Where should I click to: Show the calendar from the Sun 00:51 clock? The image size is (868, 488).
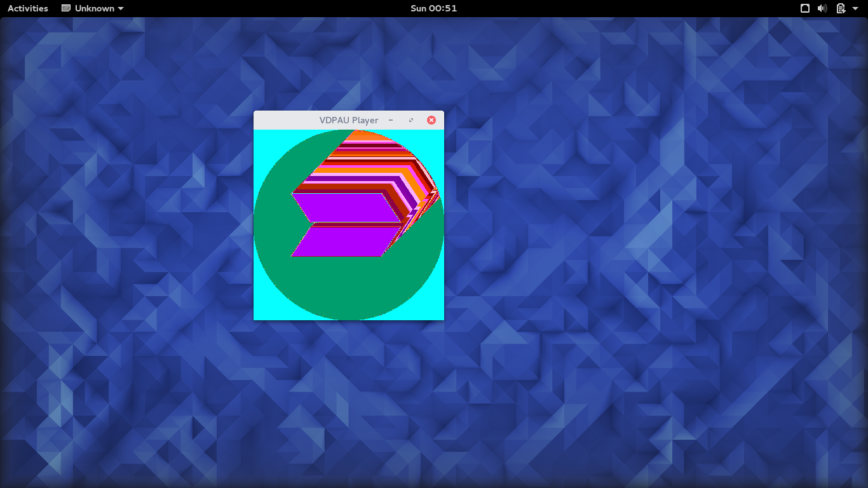(434, 8)
